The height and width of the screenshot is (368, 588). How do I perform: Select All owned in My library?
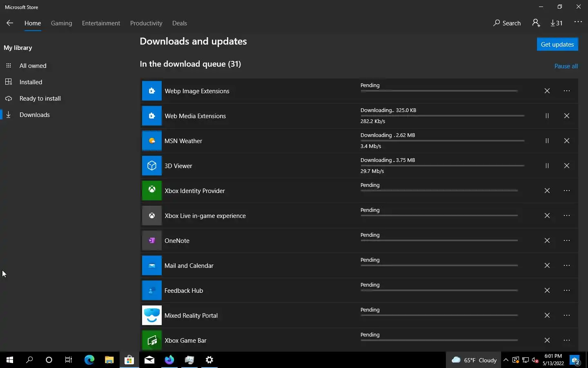pos(33,65)
